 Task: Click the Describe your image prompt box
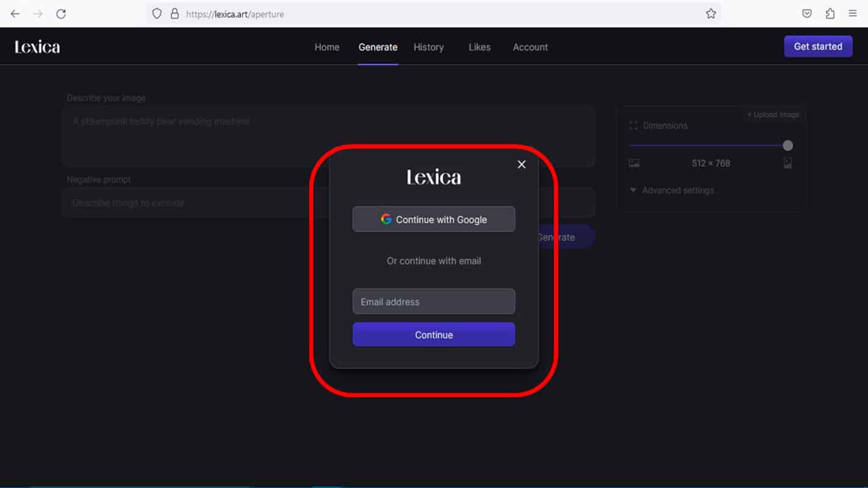pos(328,136)
